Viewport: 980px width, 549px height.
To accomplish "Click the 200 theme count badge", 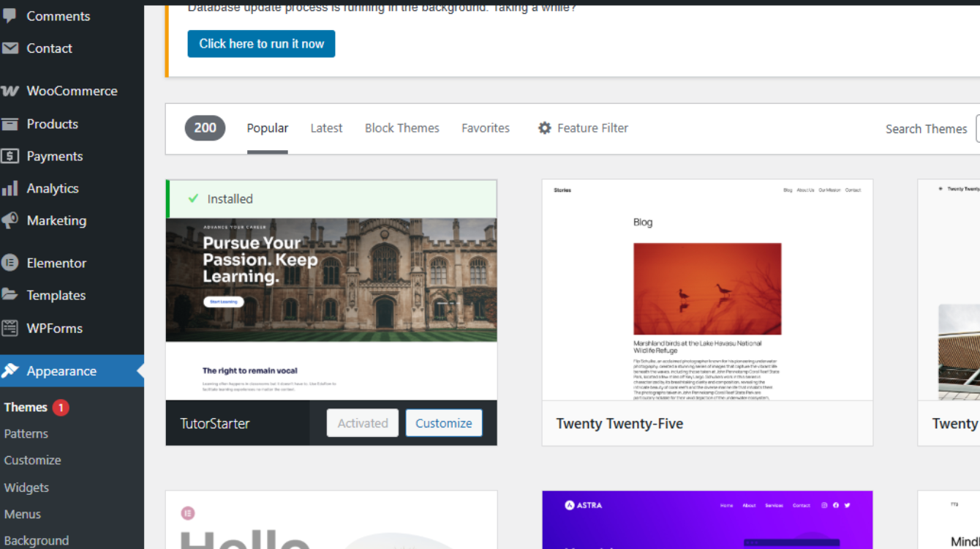I will click(x=205, y=128).
